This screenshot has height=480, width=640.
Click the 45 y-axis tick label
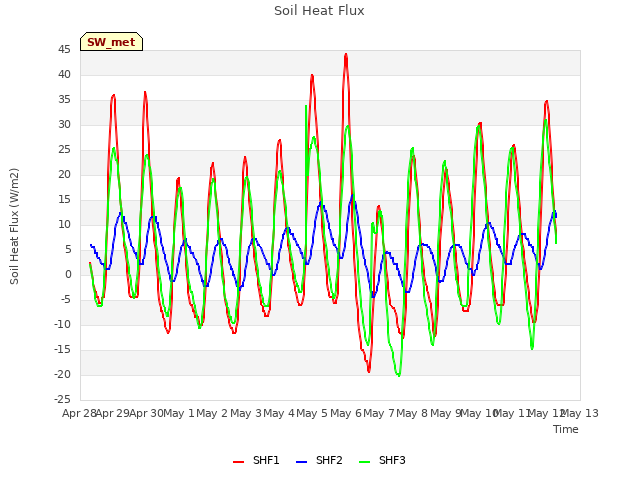(x=64, y=50)
